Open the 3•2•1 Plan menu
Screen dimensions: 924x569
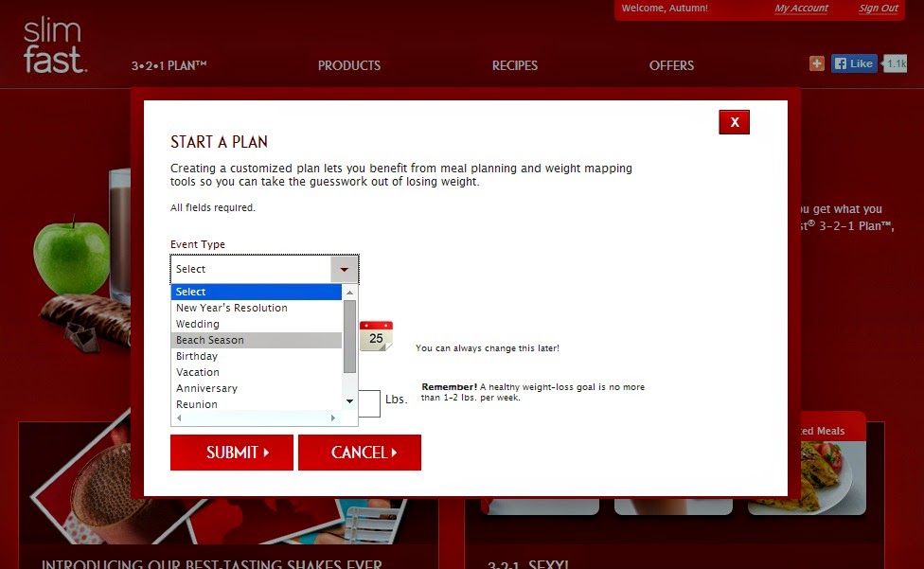coord(169,65)
